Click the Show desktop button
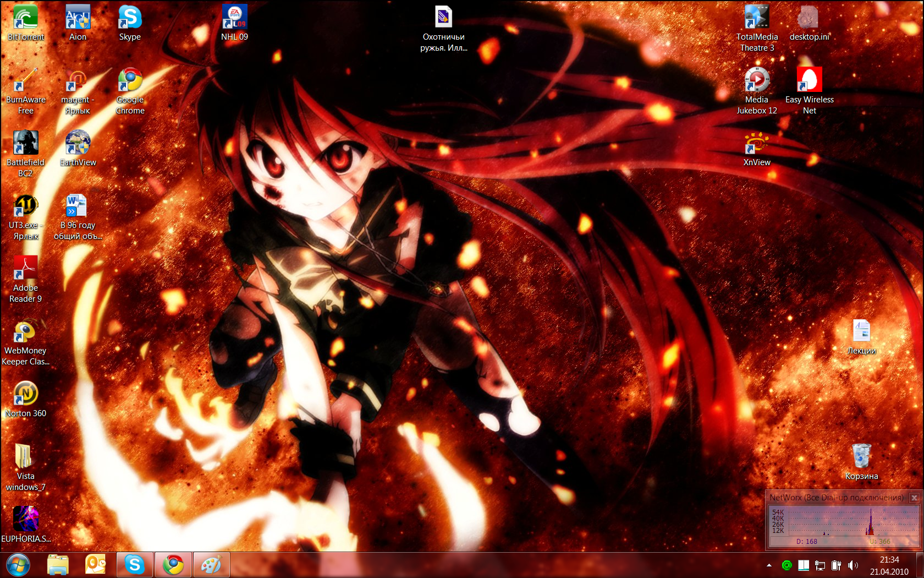924x578 pixels. pos(920,565)
